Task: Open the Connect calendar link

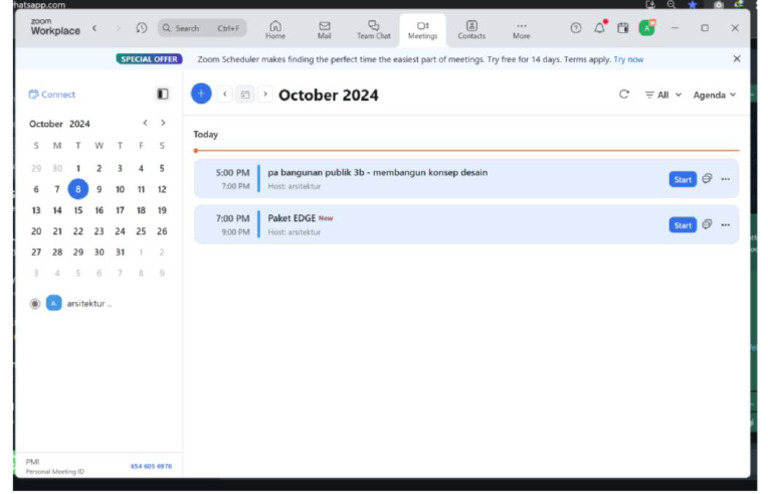Action: (x=52, y=94)
